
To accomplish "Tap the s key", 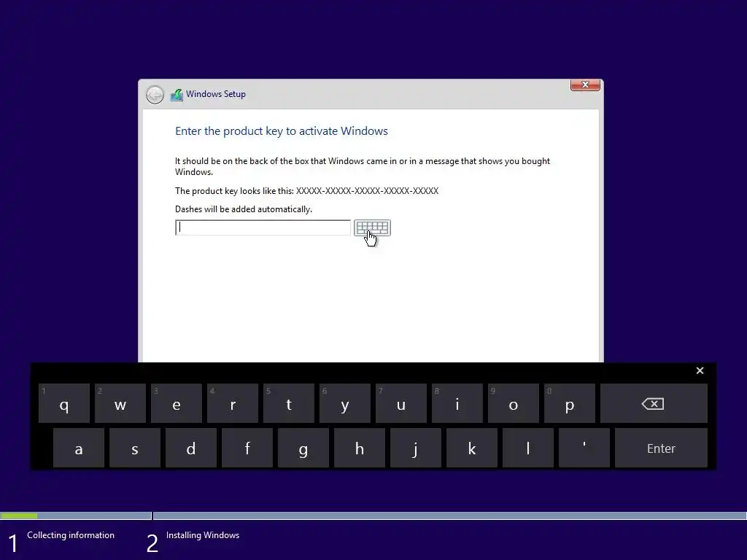I will click(135, 448).
